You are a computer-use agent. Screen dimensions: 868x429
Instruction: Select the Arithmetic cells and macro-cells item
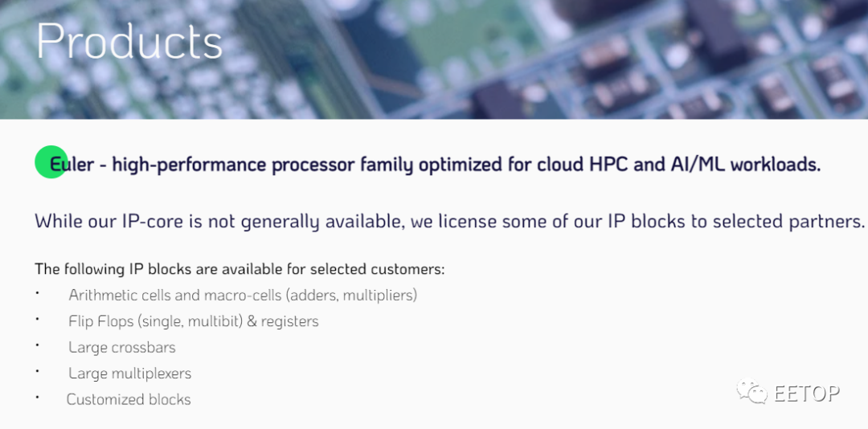point(243,296)
